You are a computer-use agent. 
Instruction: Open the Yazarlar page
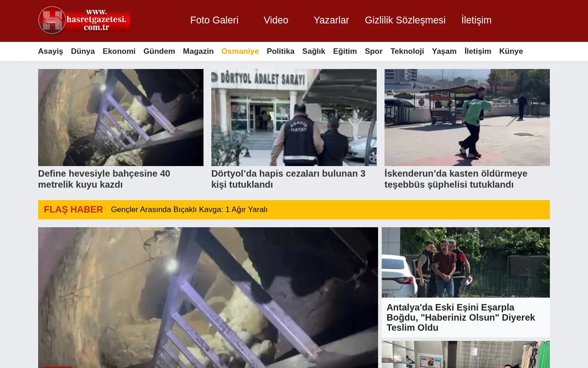(x=331, y=20)
